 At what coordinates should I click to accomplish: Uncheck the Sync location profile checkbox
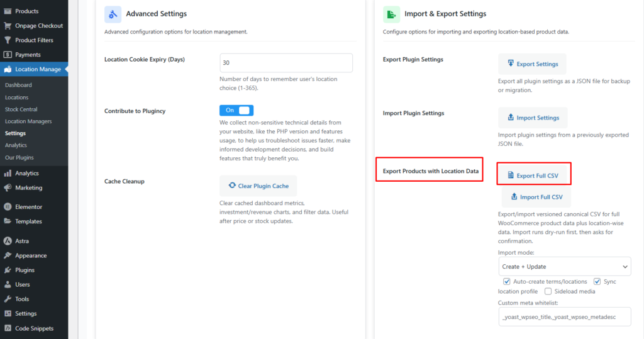click(x=597, y=282)
